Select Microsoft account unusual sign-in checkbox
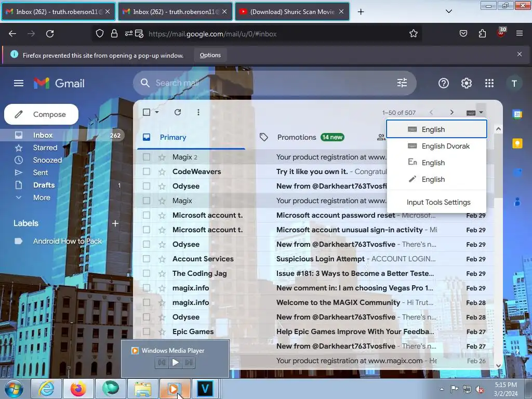 coord(147,230)
